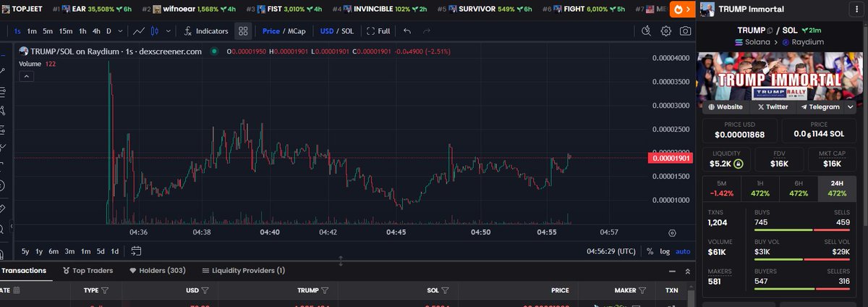Image resolution: width=868 pixels, height=307 pixels.
Task: Minimize the transactions panel with dash icon
Action: (673, 271)
